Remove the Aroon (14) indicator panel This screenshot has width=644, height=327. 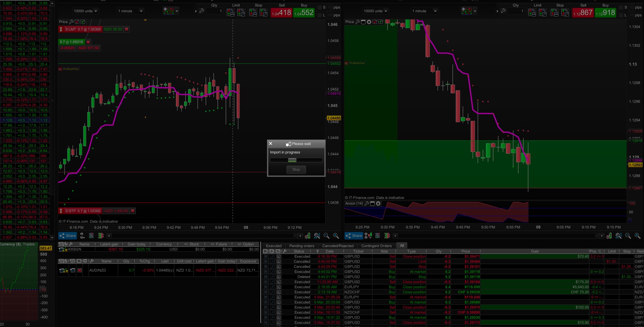pos(378,203)
